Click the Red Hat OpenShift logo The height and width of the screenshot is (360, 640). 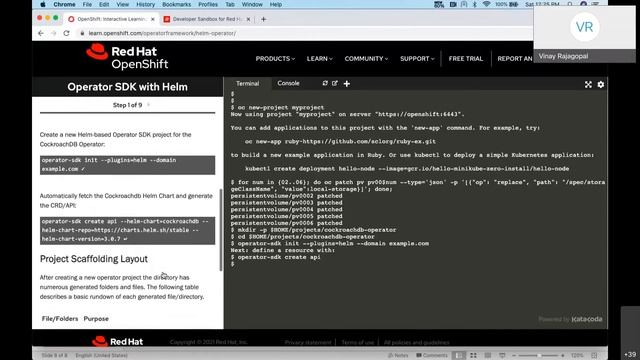click(x=127, y=57)
